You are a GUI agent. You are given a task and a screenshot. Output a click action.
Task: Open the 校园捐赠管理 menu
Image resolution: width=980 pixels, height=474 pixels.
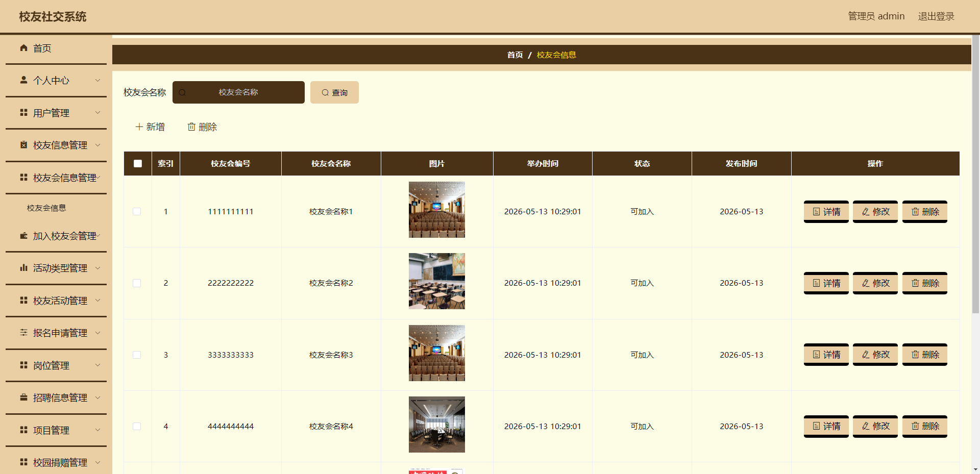pyautogui.click(x=56, y=462)
